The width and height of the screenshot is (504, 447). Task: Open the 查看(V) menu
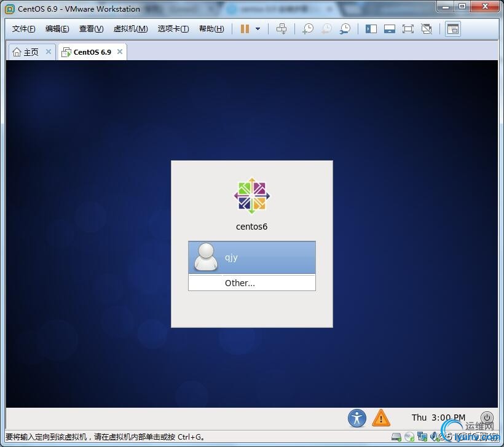(x=92, y=29)
